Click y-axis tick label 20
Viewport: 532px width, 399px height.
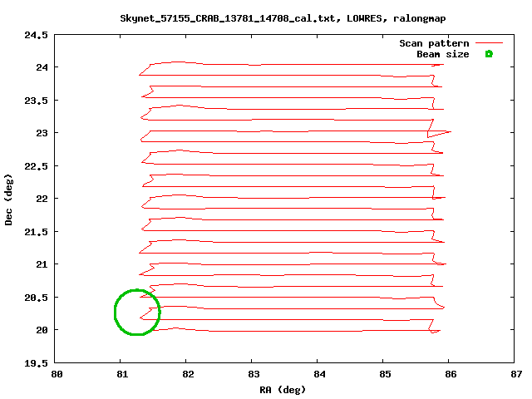coord(42,330)
